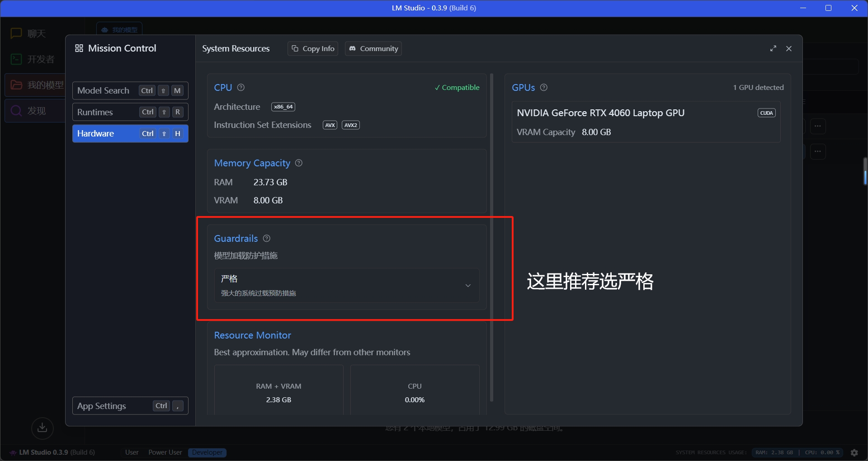Click the first three-dots menu in background window

click(x=818, y=126)
